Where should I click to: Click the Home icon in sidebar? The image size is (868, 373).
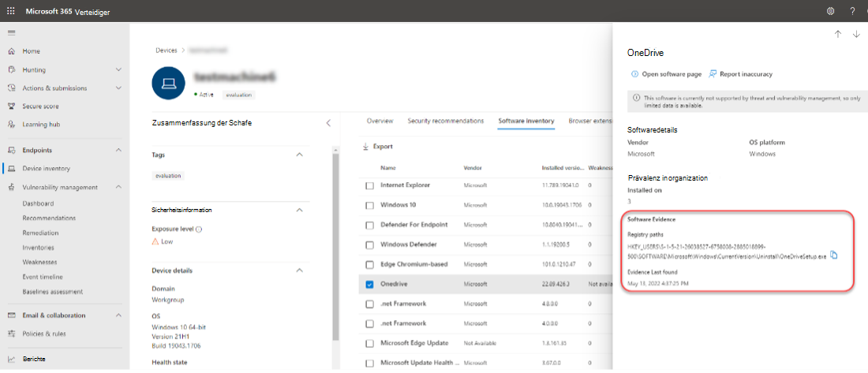pos(11,51)
